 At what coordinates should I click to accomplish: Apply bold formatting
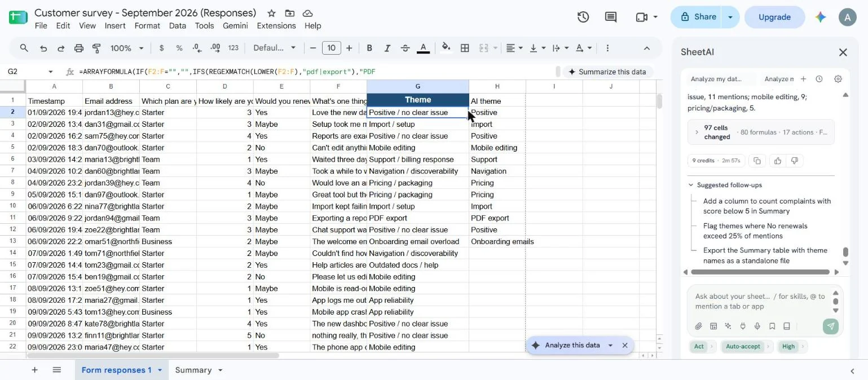[369, 48]
